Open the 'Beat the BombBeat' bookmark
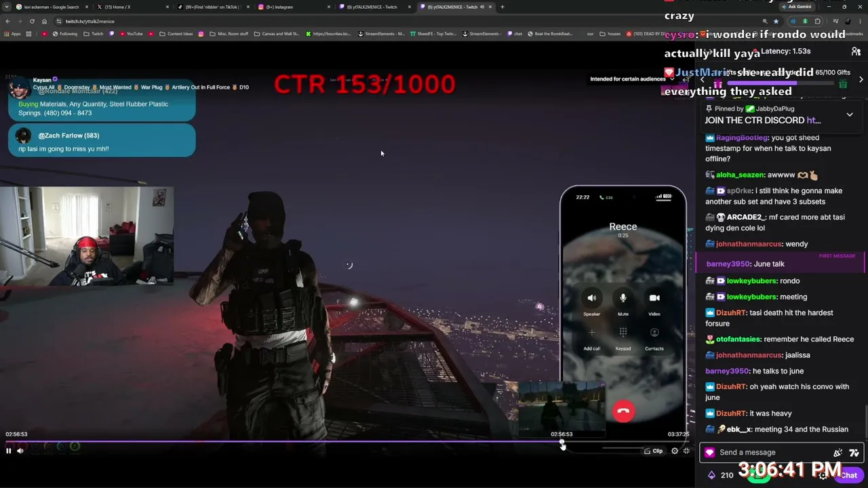The image size is (868, 488). [549, 34]
